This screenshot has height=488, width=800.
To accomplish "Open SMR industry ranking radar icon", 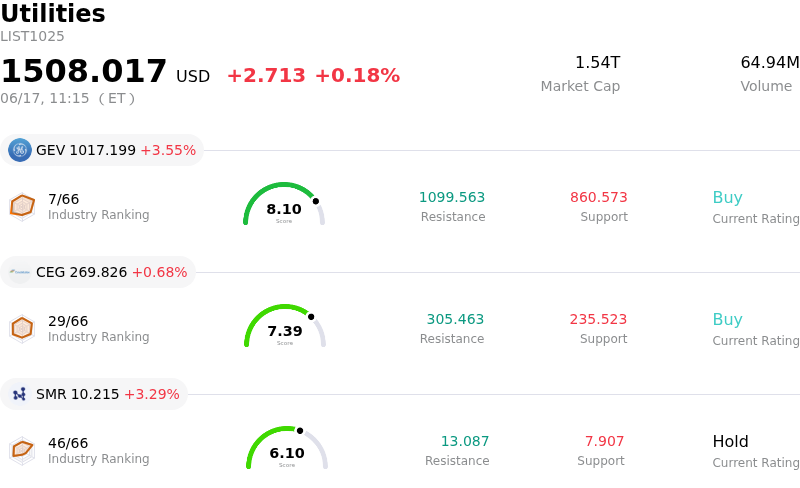I will point(22,450).
